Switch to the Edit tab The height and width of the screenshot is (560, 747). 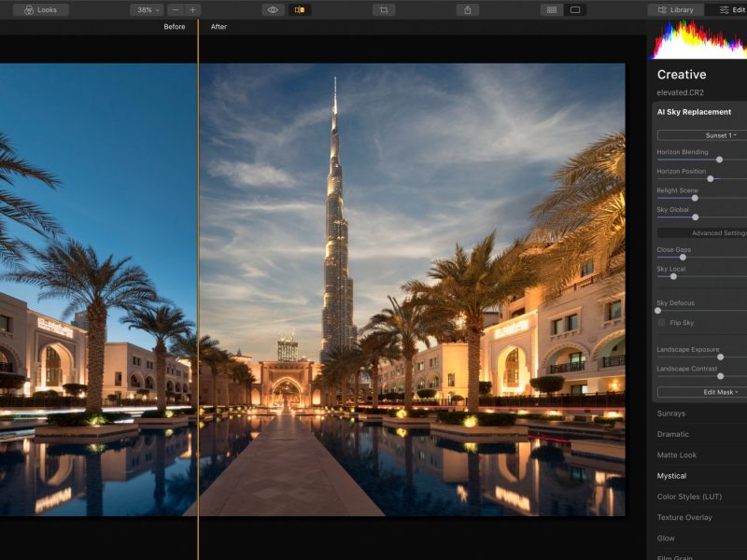coord(726,10)
